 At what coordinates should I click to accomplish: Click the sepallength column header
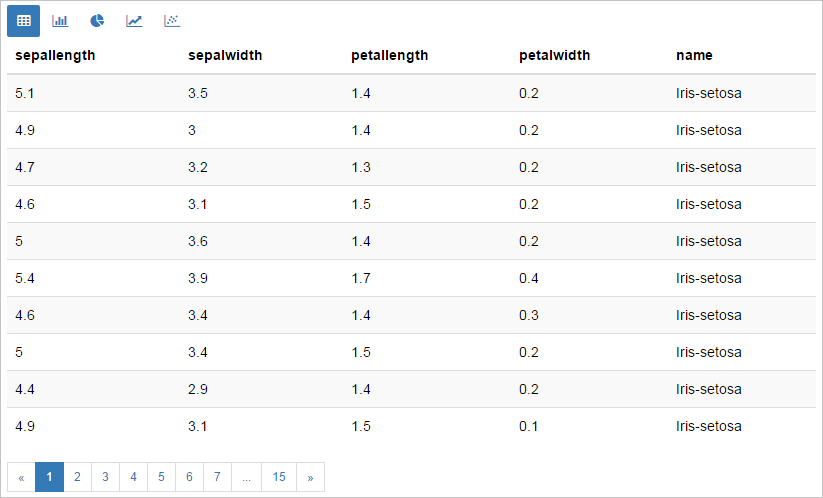[x=55, y=56]
